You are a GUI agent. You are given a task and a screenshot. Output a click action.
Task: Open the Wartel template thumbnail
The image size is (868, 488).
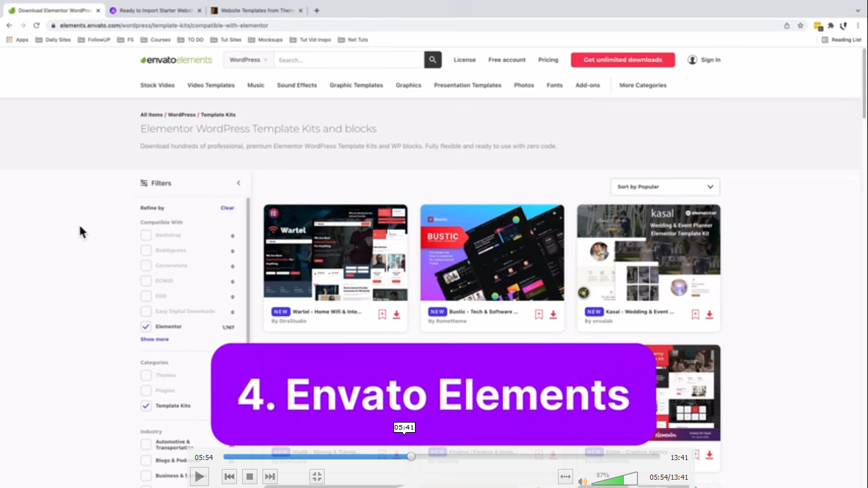coord(336,252)
